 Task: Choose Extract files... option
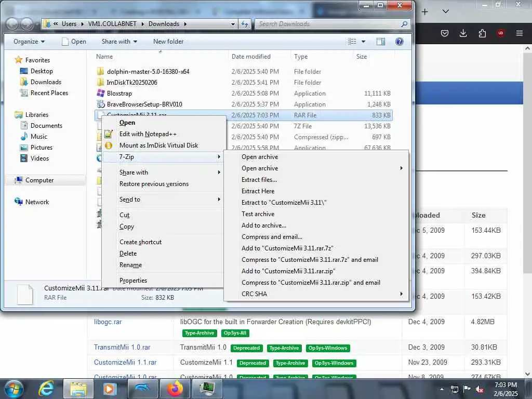point(259,179)
